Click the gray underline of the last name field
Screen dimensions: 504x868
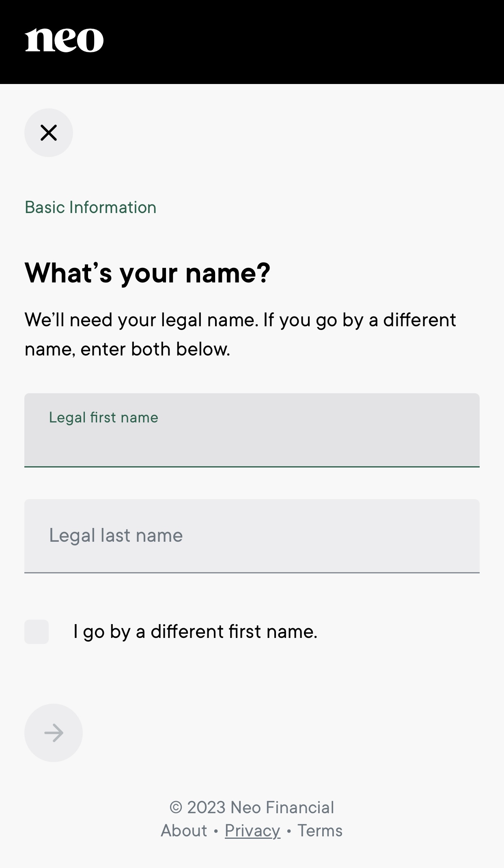pyautogui.click(x=252, y=573)
